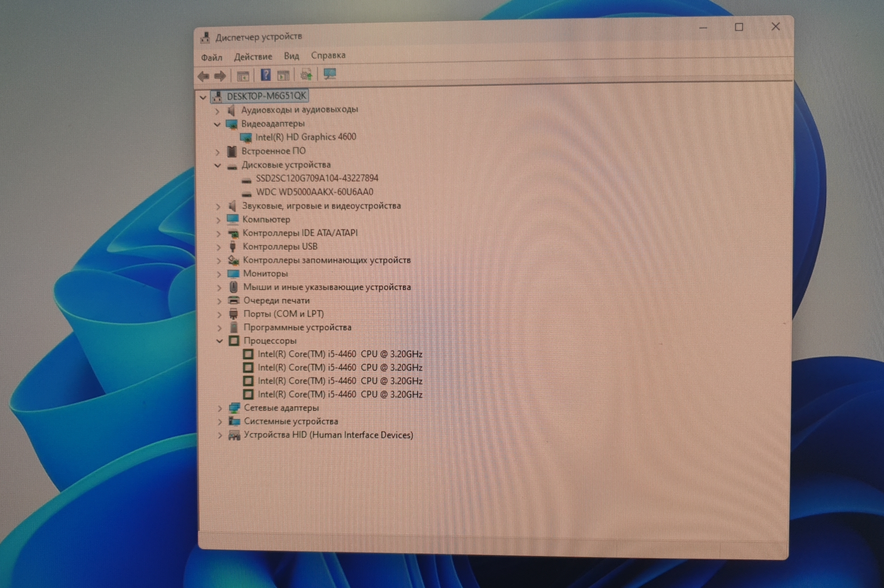This screenshot has width=884, height=588.
Task: Select Мыши и иные указывающие устройства label
Action: (327, 287)
